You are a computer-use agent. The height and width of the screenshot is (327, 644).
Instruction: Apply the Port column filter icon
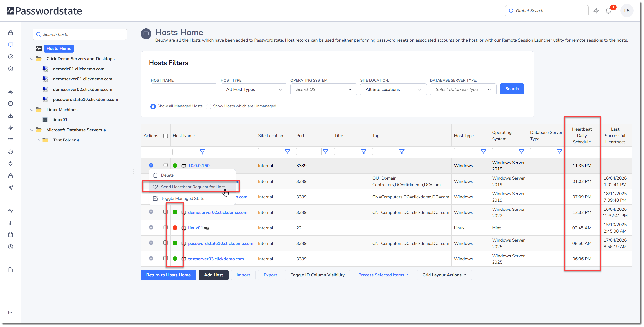coord(325,152)
